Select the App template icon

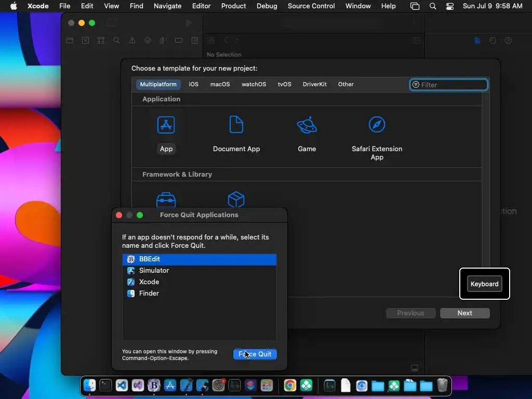coord(166,125)
